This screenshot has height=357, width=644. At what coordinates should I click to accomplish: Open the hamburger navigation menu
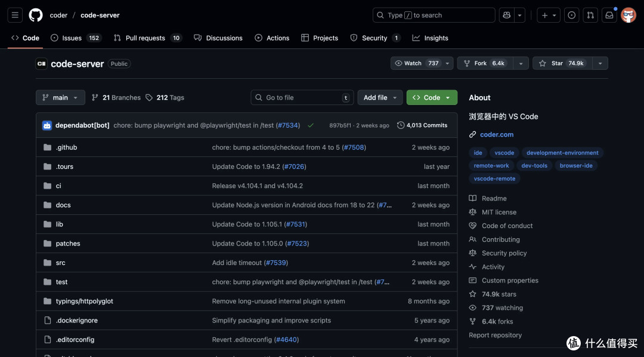click(x=15, y=15)
